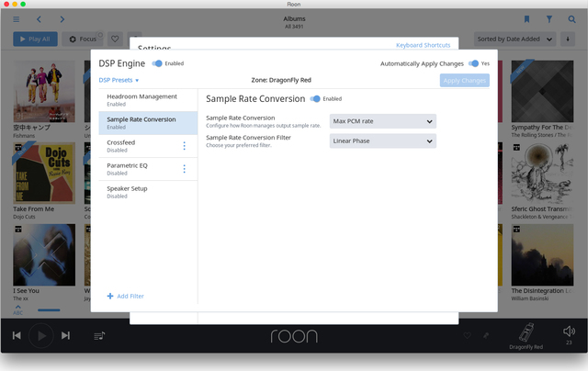
Task: Click the Zone: DragonFly Red label
Action: click(x=281, y=80)
